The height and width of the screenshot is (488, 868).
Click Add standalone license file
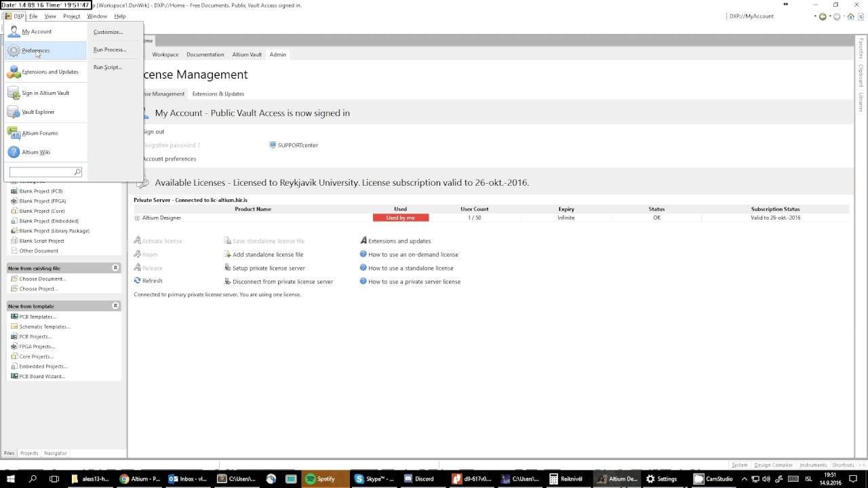tap(263, 254)
